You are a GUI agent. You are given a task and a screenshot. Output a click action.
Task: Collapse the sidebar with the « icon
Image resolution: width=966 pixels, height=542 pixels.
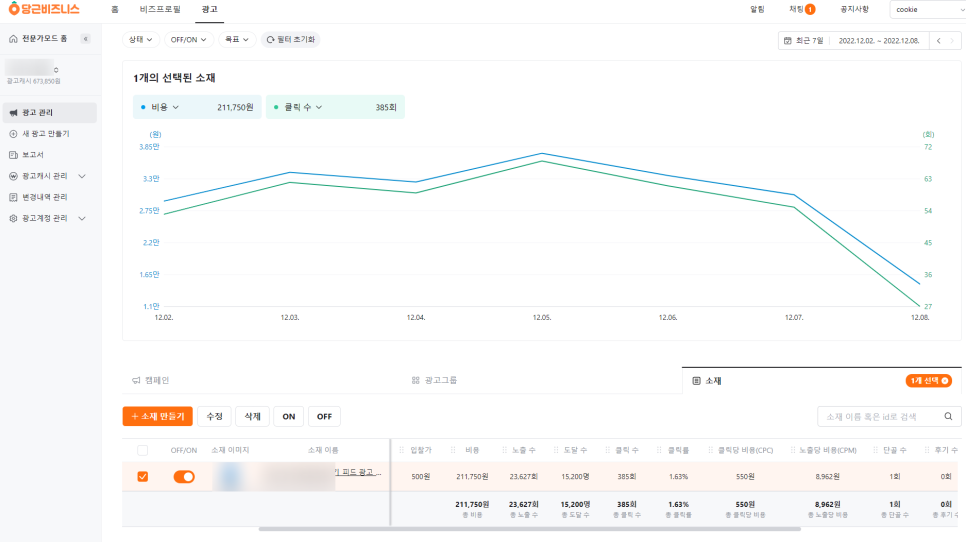point(86,39)
